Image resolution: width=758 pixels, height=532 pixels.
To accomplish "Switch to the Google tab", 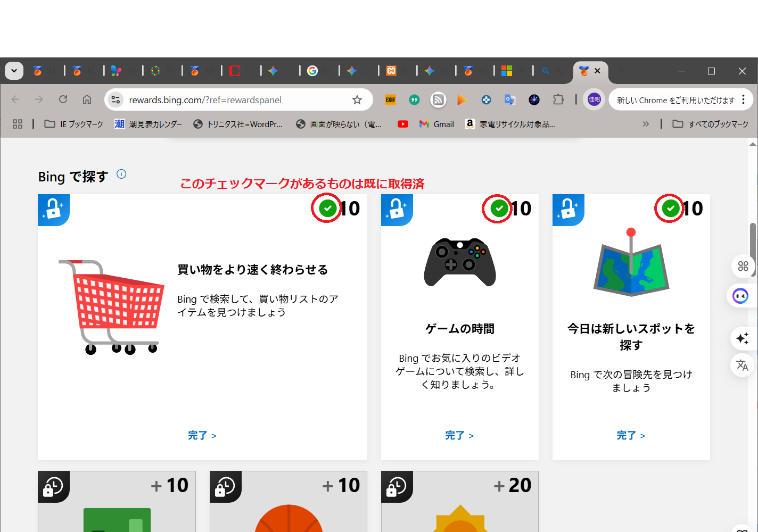I will pyautogui.click(x=312, y=71).
